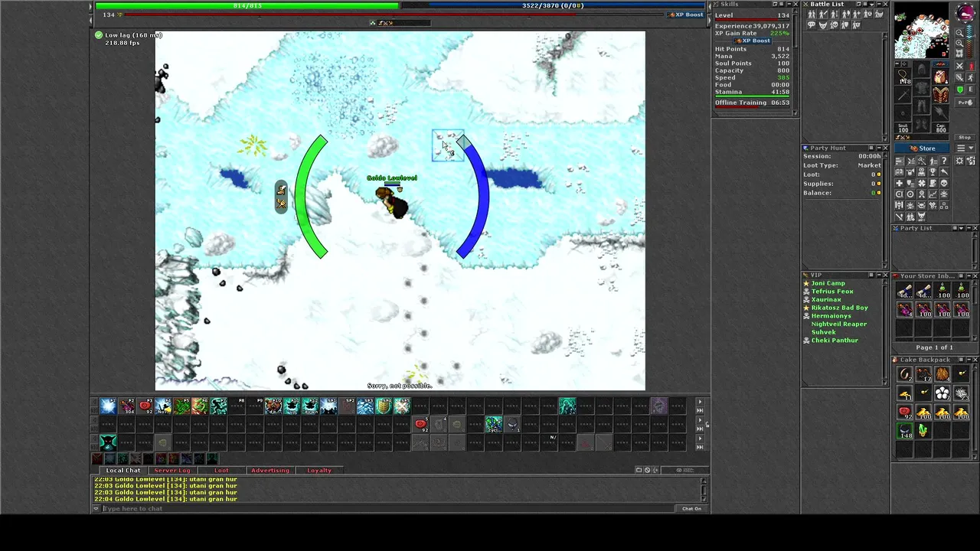Open the trophy icon in widget grid

point(933,172)
